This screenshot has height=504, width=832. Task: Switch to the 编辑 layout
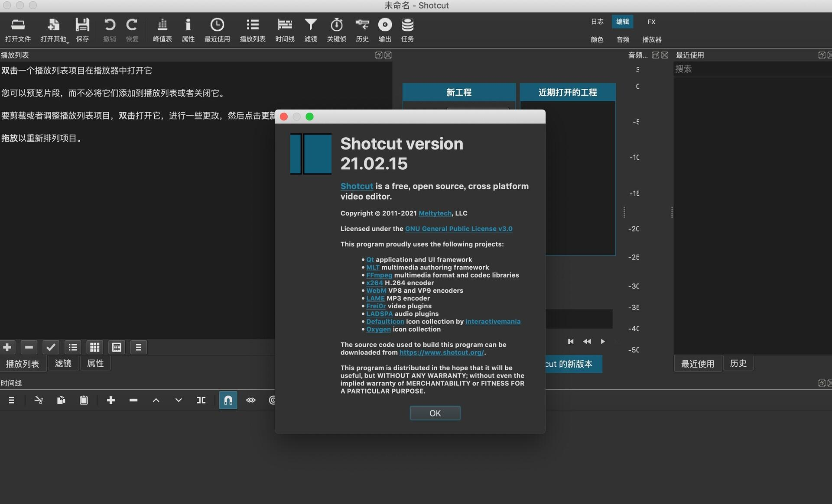coord(623,22)
